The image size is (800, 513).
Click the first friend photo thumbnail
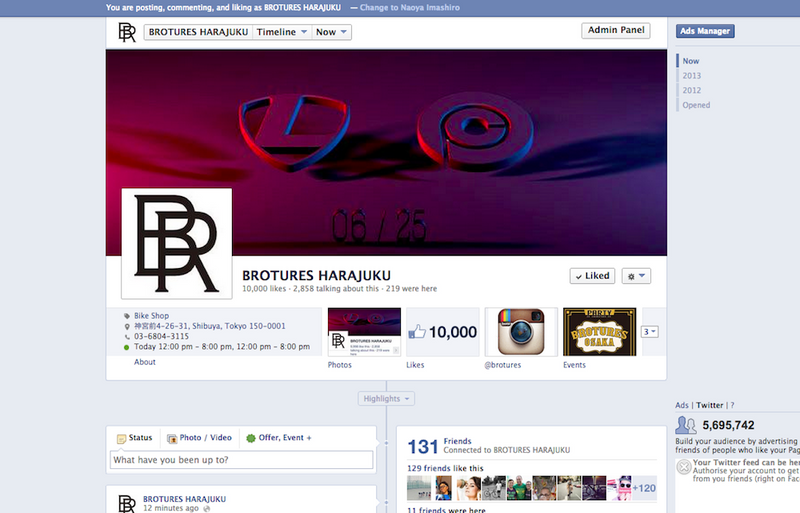(419, 488)
